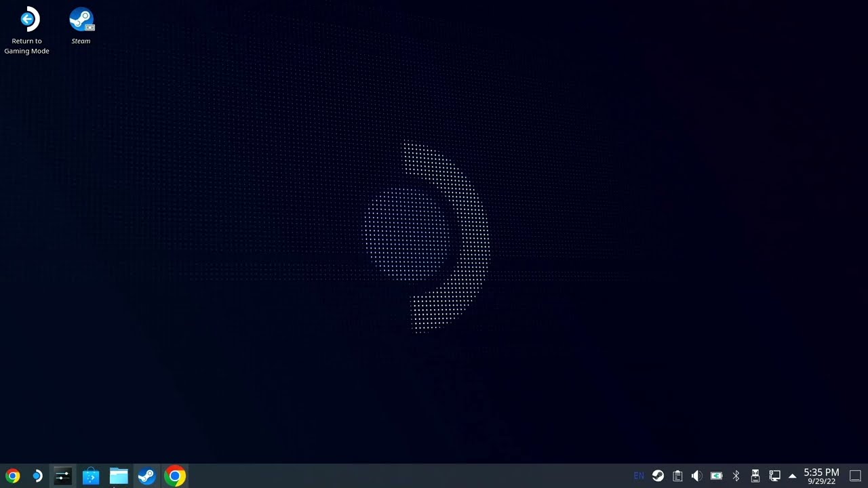Open the Steam system tray icon
The image size is (868, 488).
coord(658,476)
